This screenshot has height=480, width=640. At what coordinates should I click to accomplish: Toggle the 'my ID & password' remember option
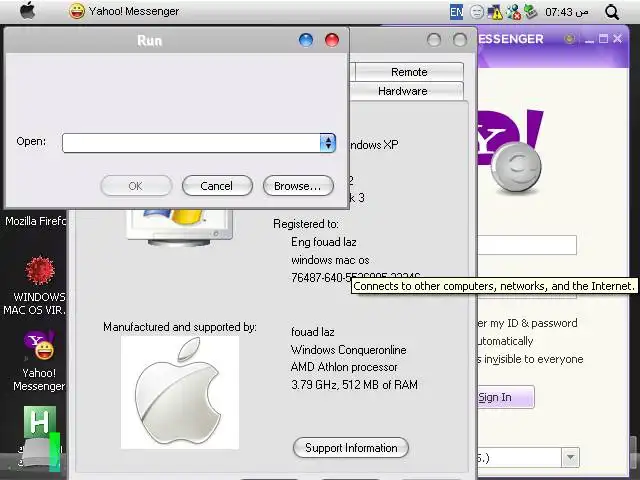coord(527,323)
